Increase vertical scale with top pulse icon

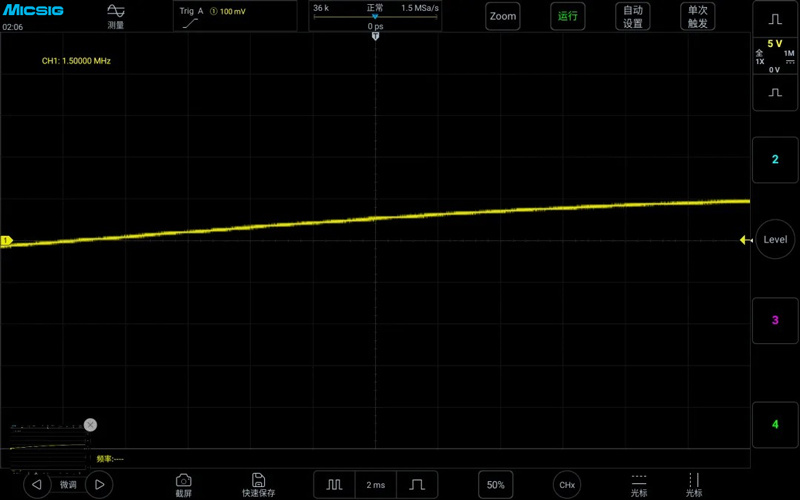pyautogui.click(x=775, y=19)
